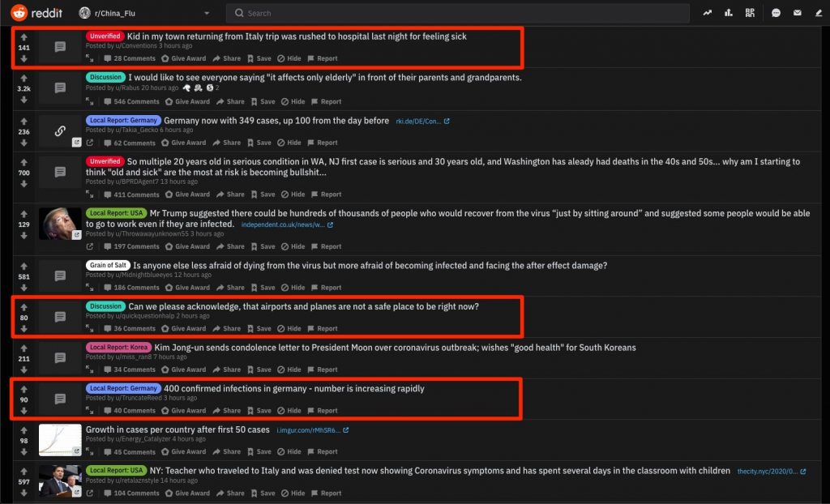Open the Reddit home logo

[36, 13]
